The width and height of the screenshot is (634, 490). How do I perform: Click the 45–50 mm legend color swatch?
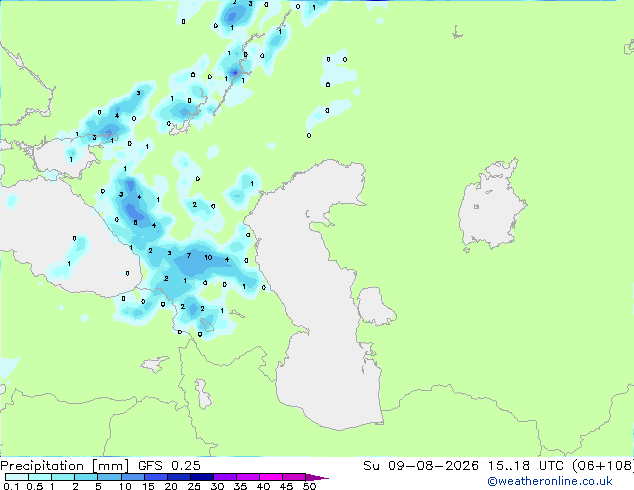pyautogui.click(x=294, y=477)
